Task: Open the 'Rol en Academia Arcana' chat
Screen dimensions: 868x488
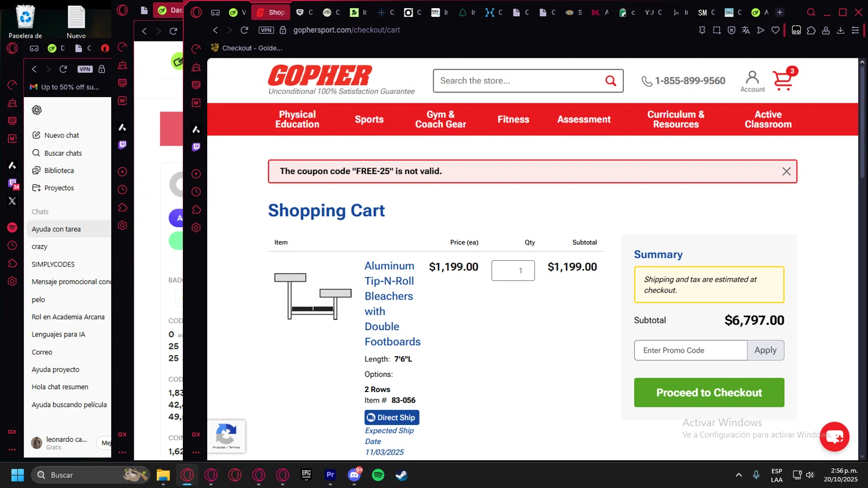Action: 69,317
